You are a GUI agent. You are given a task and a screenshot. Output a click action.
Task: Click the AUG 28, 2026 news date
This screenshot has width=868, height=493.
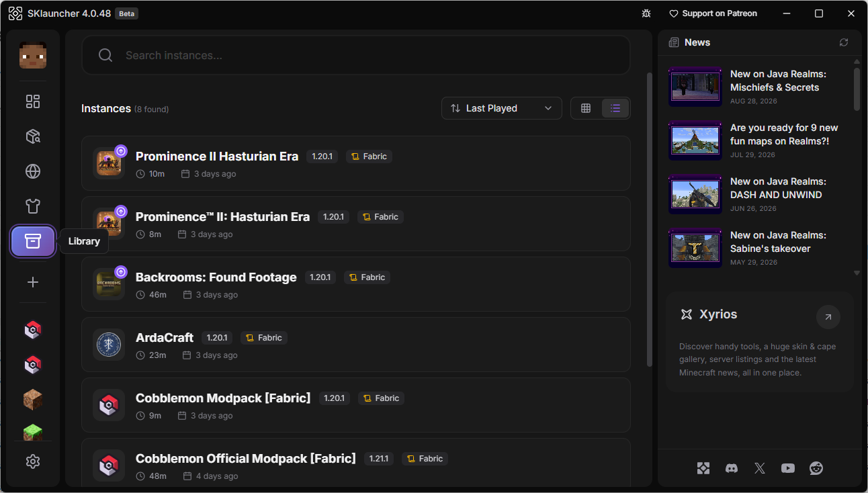[x=754, y=101]
